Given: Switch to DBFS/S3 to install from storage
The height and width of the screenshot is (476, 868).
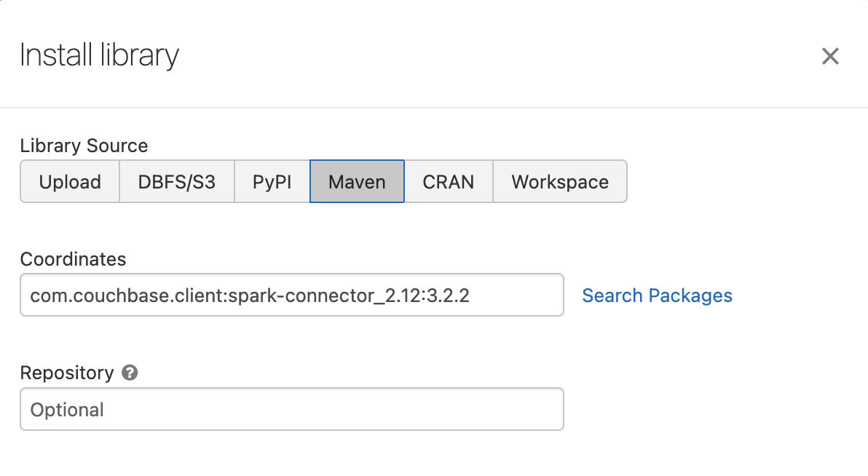Looking at the screenshot, I should (x=176, y=181).
